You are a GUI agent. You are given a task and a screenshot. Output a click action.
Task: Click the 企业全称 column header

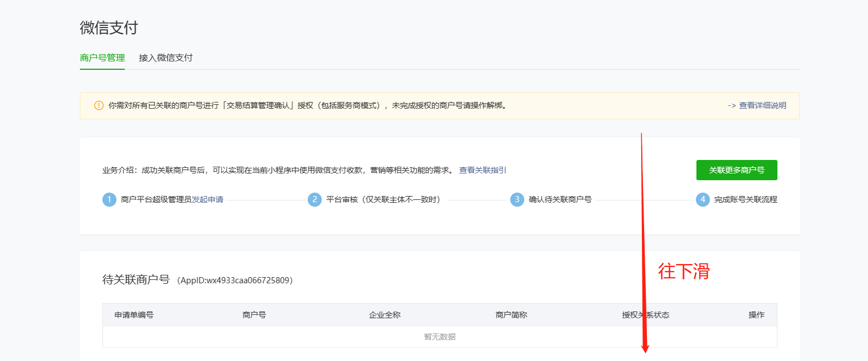(385, 315)
